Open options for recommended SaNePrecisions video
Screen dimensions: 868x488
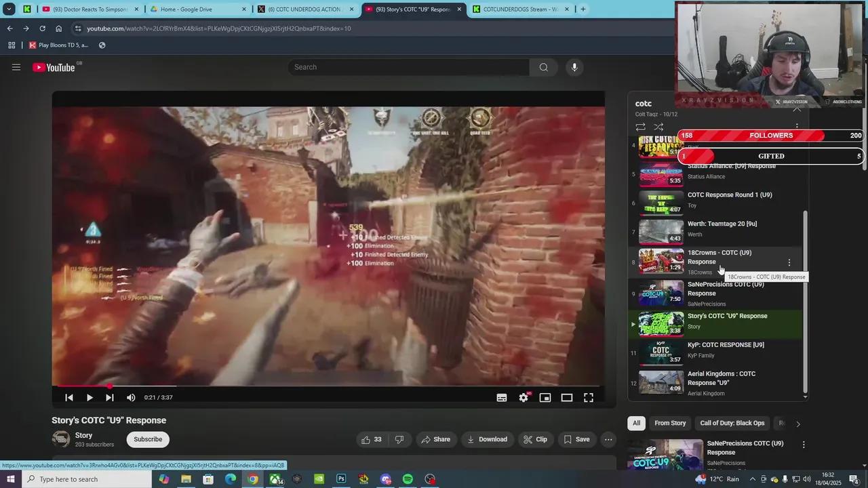pyautogui.click(x=804, y=445)
